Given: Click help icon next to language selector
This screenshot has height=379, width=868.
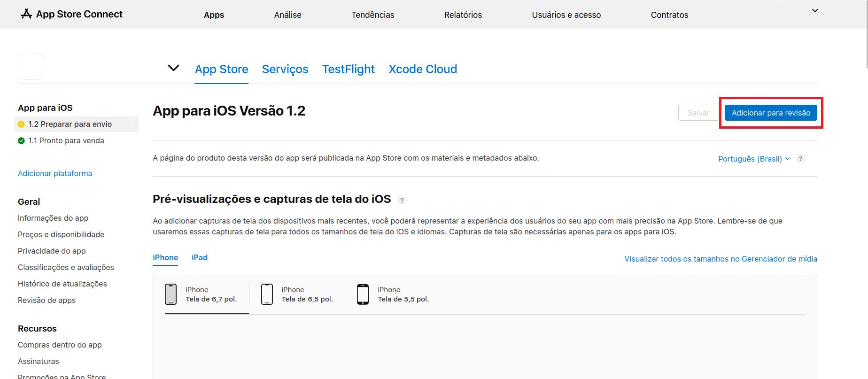Looking at the screenshot, I should point(800,159).
